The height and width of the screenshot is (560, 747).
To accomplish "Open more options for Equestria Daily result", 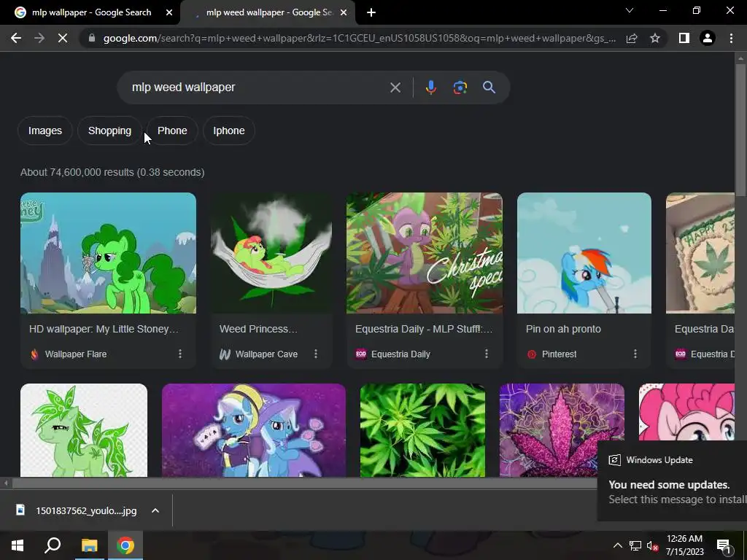I will point(487,354).
